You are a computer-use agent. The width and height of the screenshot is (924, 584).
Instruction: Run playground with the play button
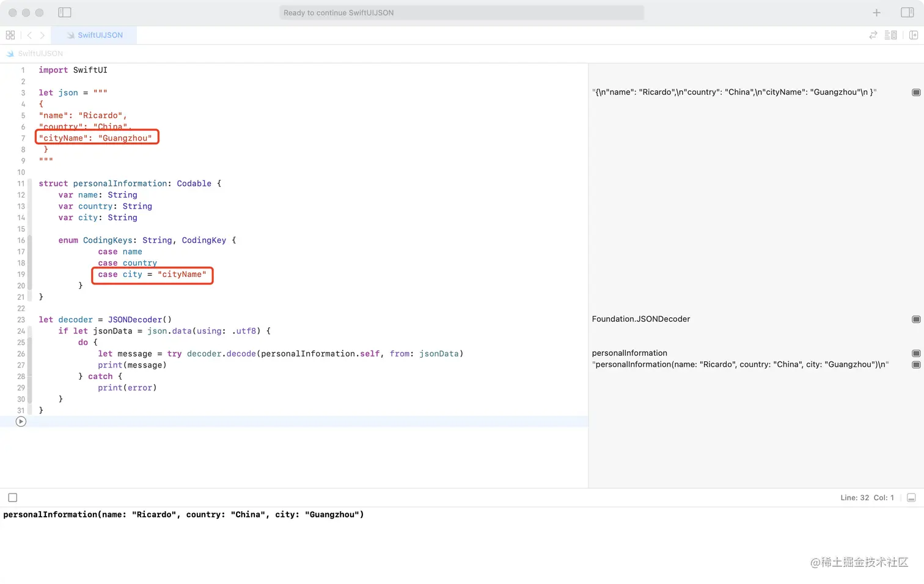click(21, 421)
